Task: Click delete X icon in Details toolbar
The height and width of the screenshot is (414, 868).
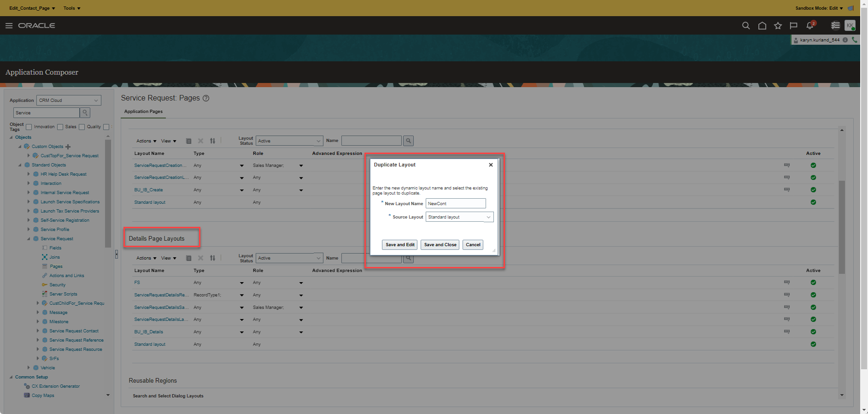Action: click(200, 258)
